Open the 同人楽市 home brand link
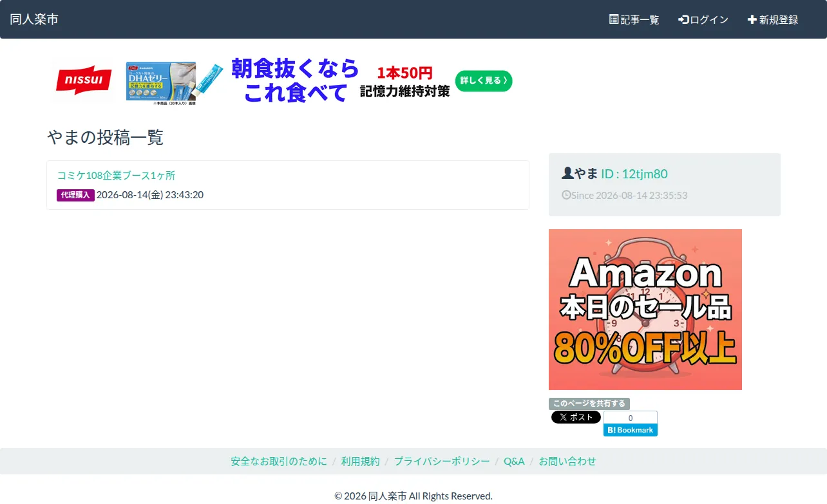This screenshot has width=827, height=504. tap(34, 19)
